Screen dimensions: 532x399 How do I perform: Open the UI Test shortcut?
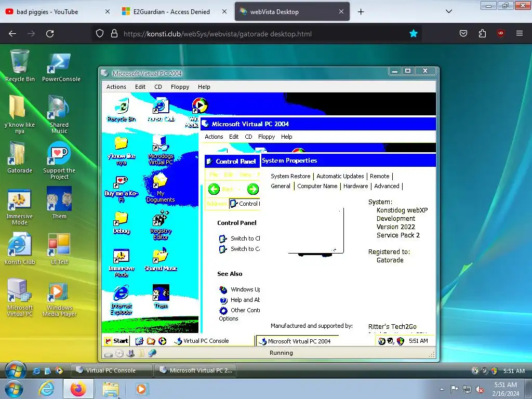coord(59,249)
